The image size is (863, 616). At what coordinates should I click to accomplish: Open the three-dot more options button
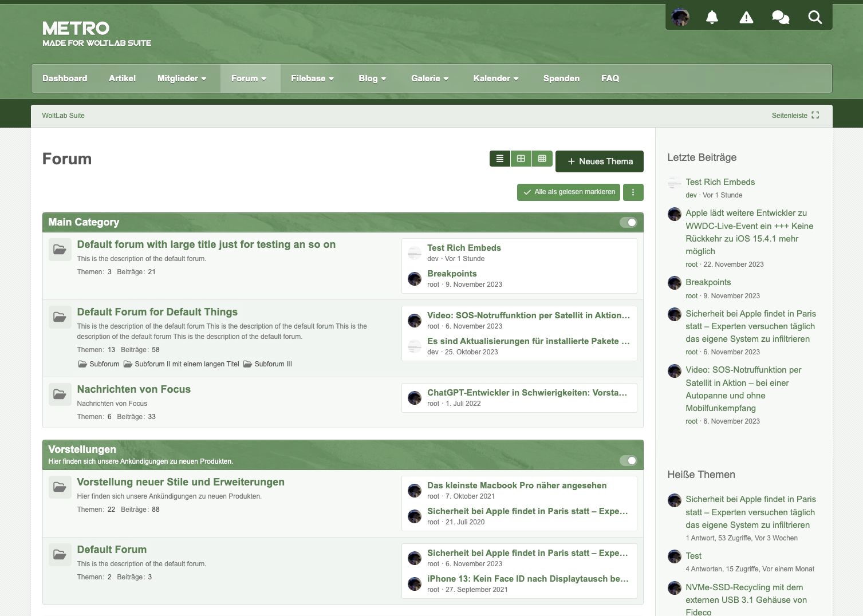[x=633, y=192]
